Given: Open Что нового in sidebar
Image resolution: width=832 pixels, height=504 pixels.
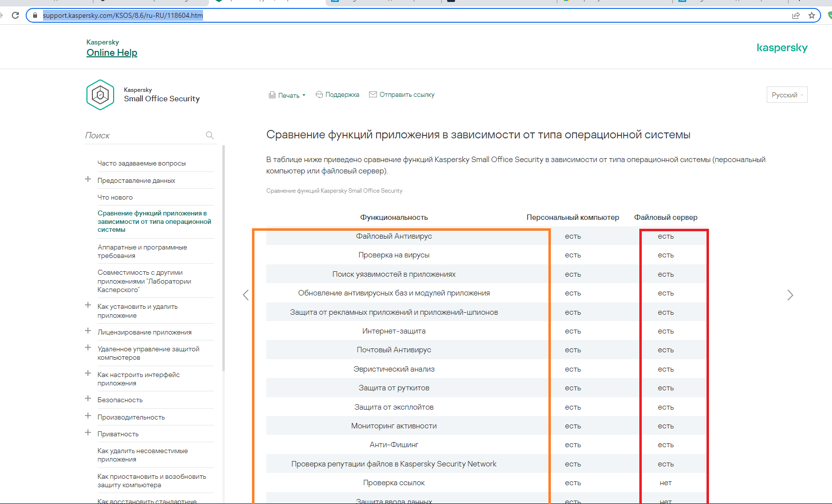Looking at the screenshot, I should (x=115, y=198).
